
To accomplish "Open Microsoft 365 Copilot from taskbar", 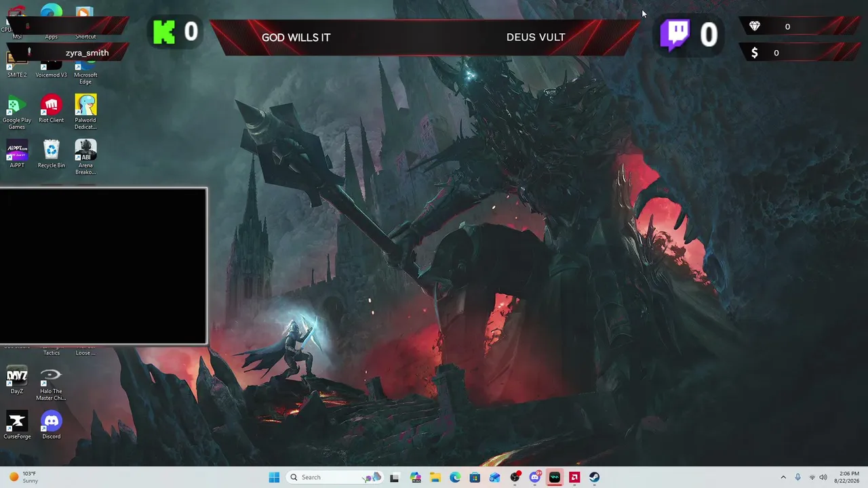I will tap(415, 477).
